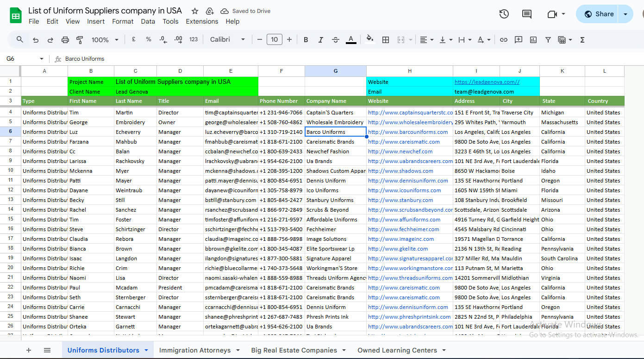Open leadgenova.com link in cell
The image size is (644, 359).
(487, 82)
